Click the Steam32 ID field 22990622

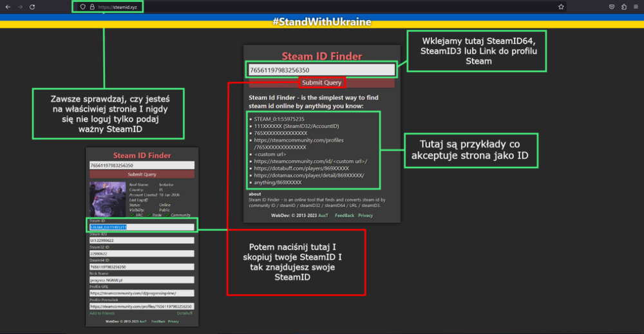click(x=142, y=254)
